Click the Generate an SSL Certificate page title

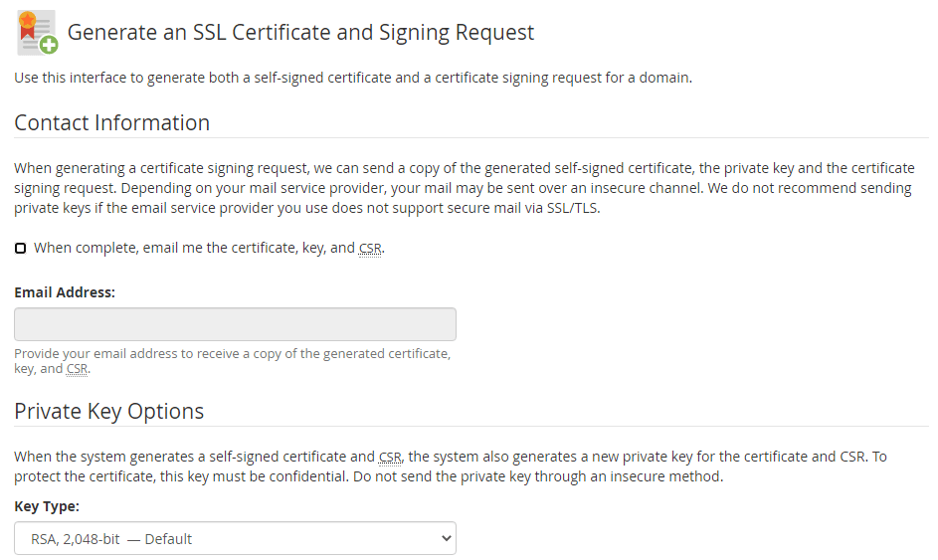click(300, 32)
